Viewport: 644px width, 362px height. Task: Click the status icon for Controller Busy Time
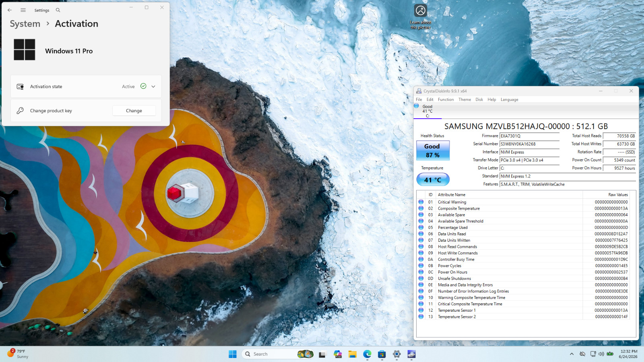click(421, 259)
